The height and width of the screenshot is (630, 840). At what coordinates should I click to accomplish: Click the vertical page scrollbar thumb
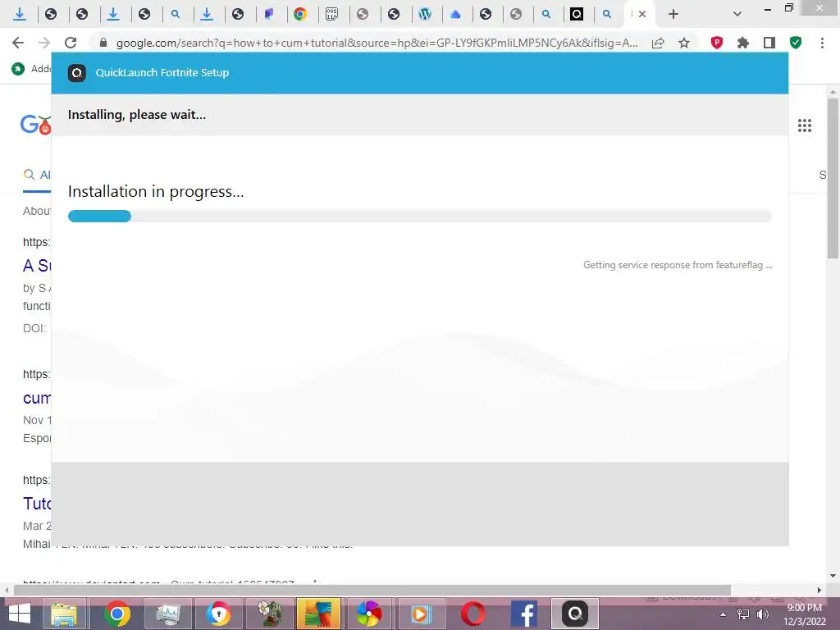click(833, 178)
